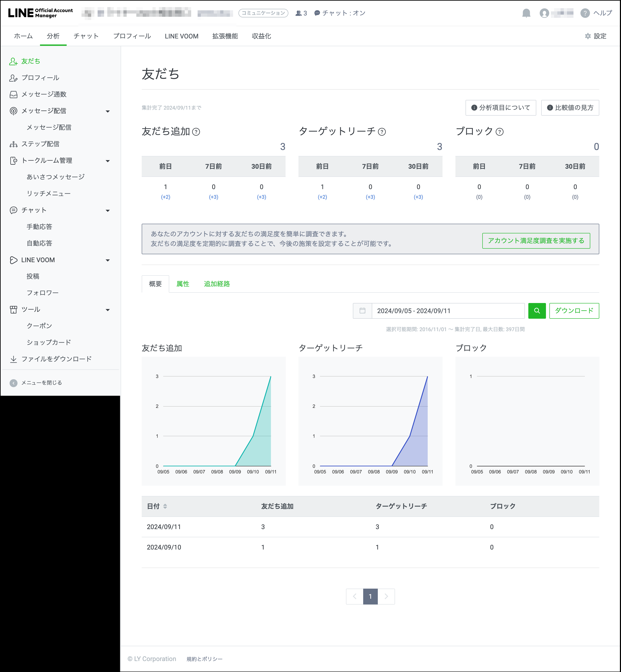Collapse the メッセージ配信 sidebar section
Screen dimensions: 621x672
click(108, 111)
